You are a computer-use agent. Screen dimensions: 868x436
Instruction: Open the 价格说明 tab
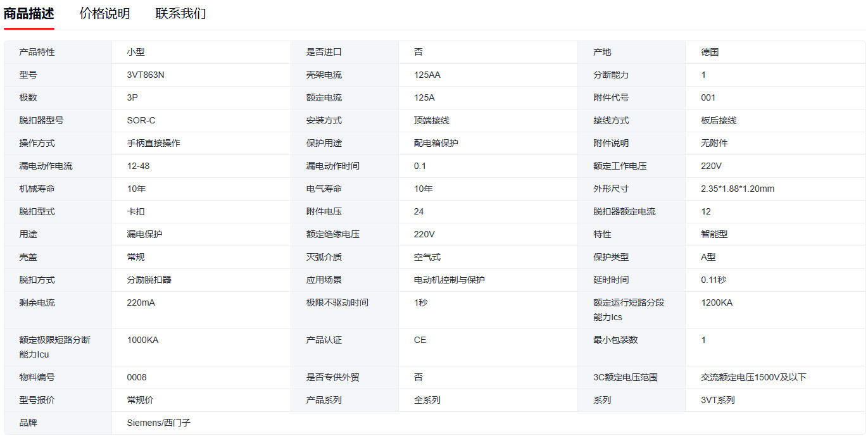(104, 14)
